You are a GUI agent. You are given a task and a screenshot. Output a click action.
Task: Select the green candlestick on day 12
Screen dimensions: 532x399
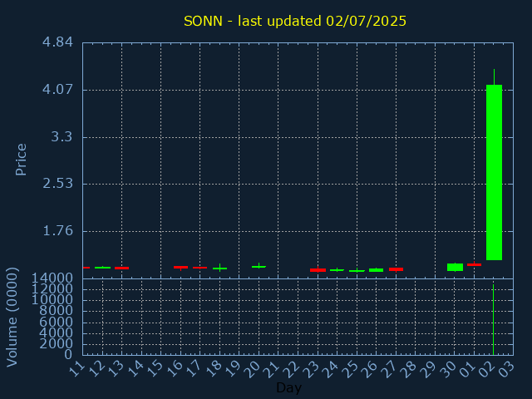pyautogui.click(x=102, y=268)
